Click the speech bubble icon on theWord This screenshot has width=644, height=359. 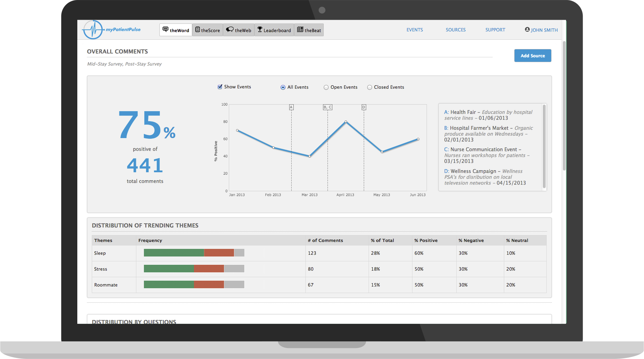click(165, 29)
